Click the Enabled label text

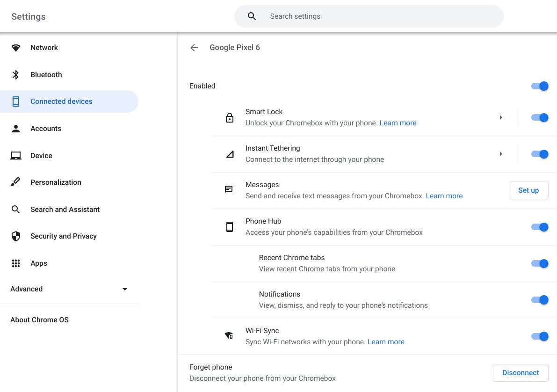(202, 86)
